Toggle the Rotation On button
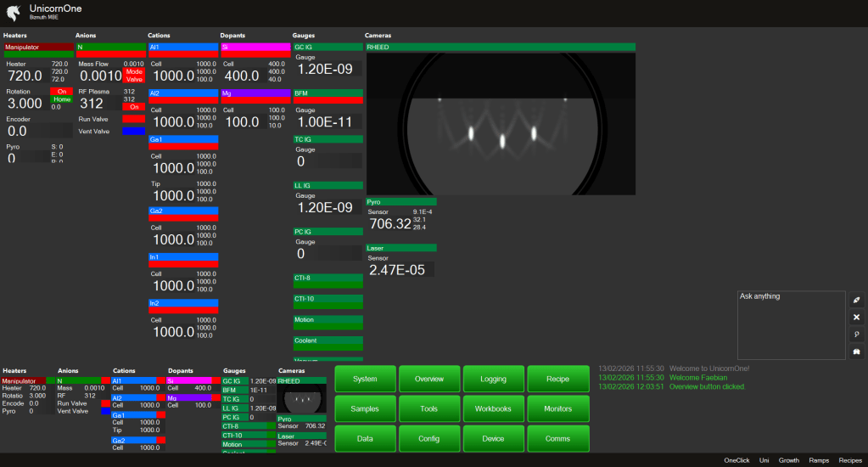The image size is (868, 467). (61, 91)
